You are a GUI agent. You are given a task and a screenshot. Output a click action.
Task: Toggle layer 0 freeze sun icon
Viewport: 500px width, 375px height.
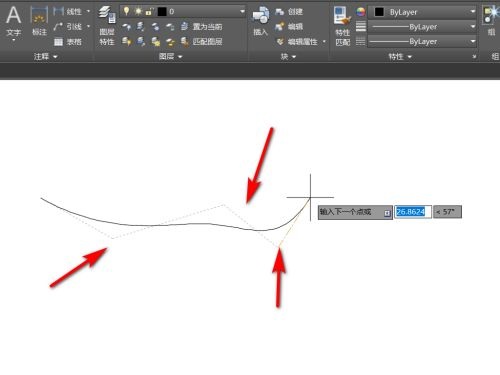point(138,12)
